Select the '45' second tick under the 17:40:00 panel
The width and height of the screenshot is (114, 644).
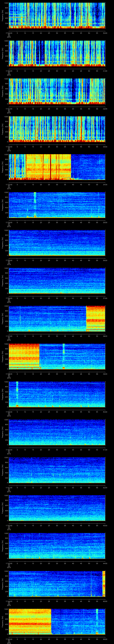(81, 450)
